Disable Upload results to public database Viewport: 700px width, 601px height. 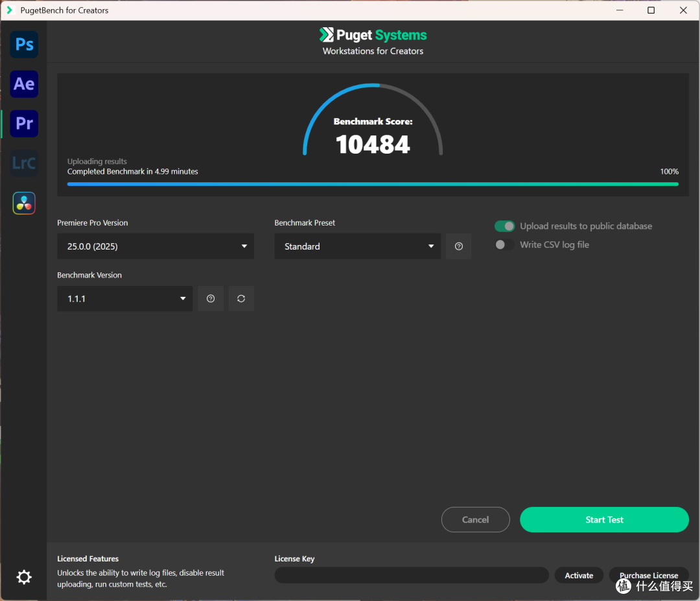pyautogui.click(x=504, y=226)
